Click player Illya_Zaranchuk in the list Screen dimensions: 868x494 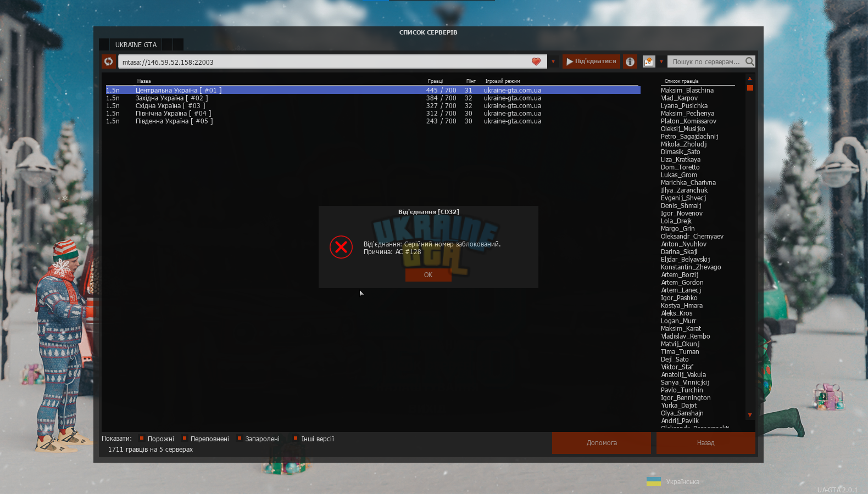click(x=684, y=190)
